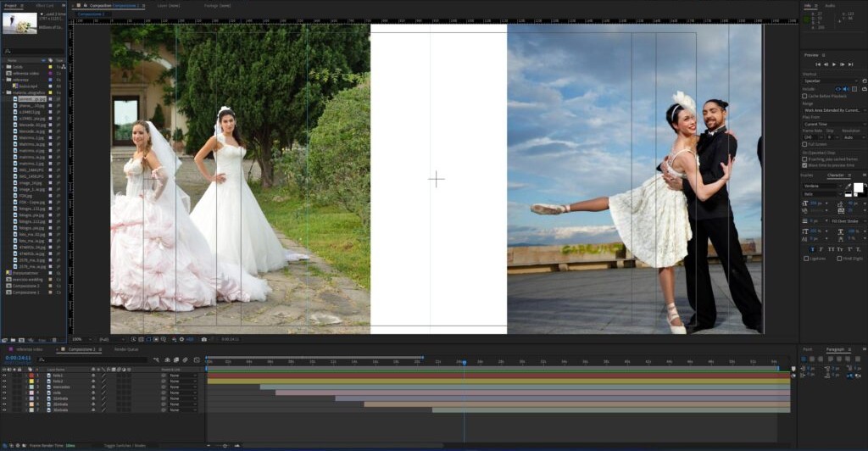This screenshot has height=451, width=868.
Task: Jump to first frame in Preview panel
Action: [818, 64]
